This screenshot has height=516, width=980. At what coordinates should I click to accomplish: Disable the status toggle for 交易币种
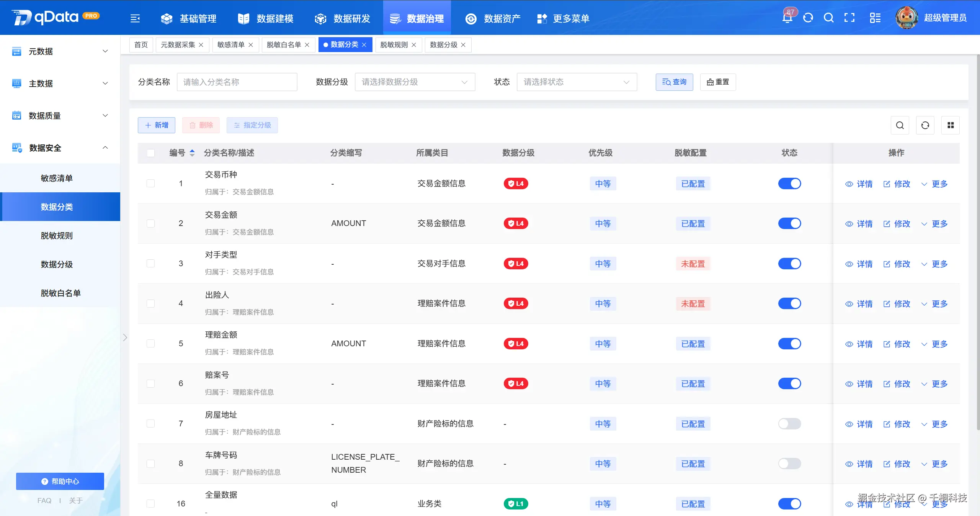point(790,183)
